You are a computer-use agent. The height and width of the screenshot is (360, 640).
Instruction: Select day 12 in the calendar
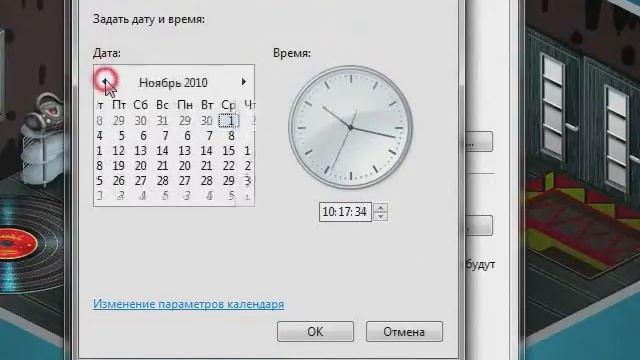tap(119, 151)
